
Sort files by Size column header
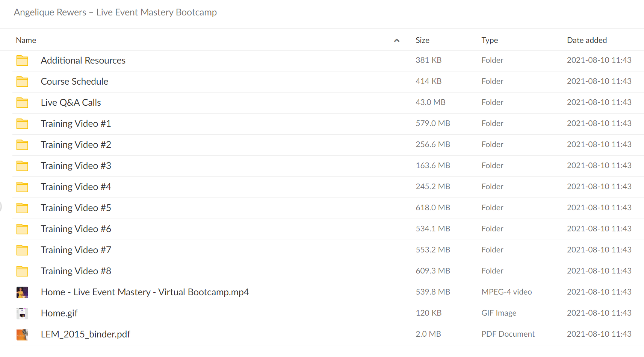[x=422, y=40]
